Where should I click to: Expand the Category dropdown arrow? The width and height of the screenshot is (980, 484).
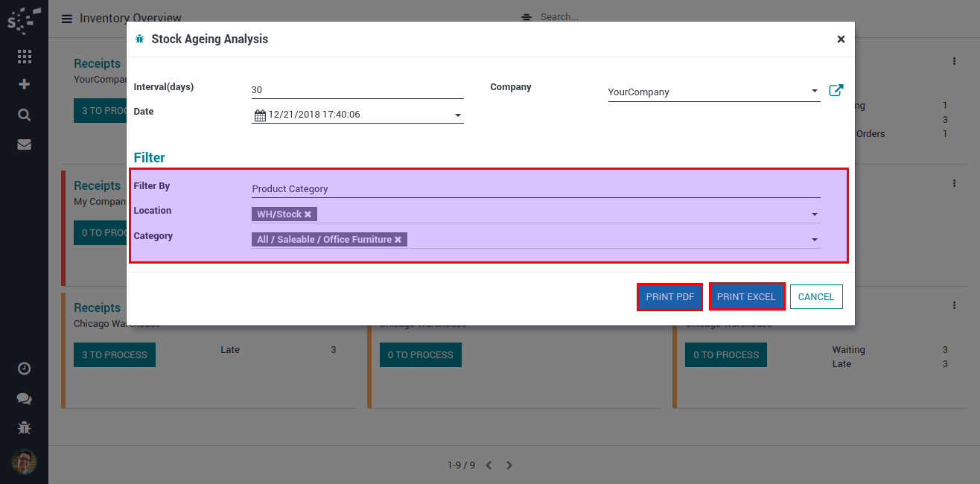pos(815,240)
